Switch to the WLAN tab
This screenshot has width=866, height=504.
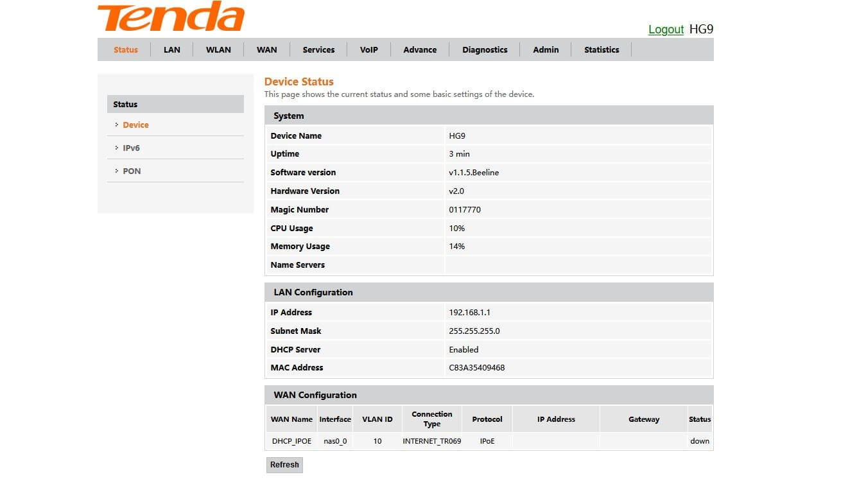point(218,49)
